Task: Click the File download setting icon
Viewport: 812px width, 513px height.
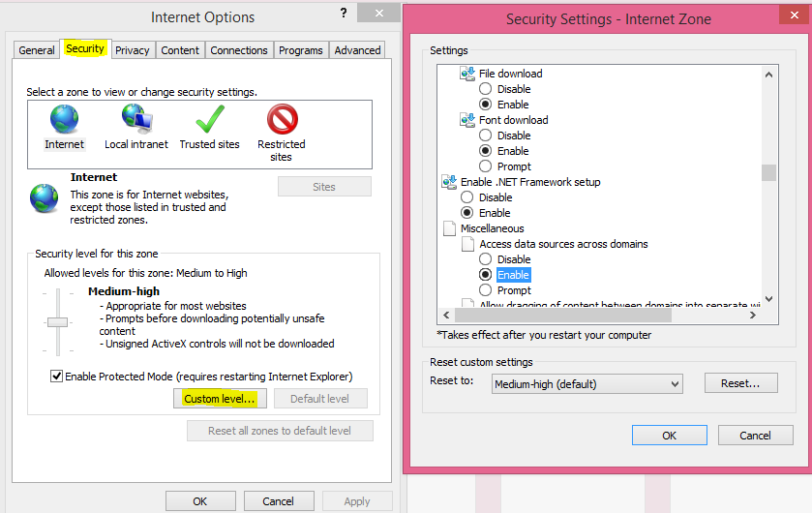Action: pyautogui.click(x=468, y=74)
